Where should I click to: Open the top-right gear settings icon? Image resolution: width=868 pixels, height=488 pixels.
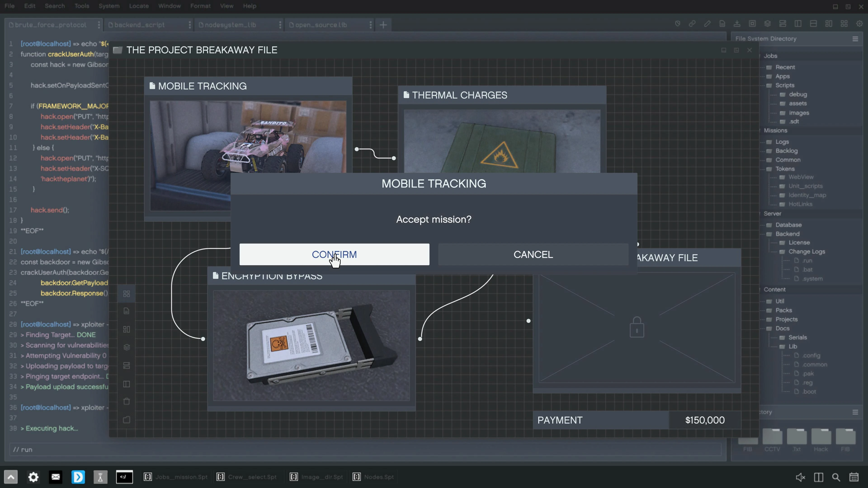tap(859, 23)
